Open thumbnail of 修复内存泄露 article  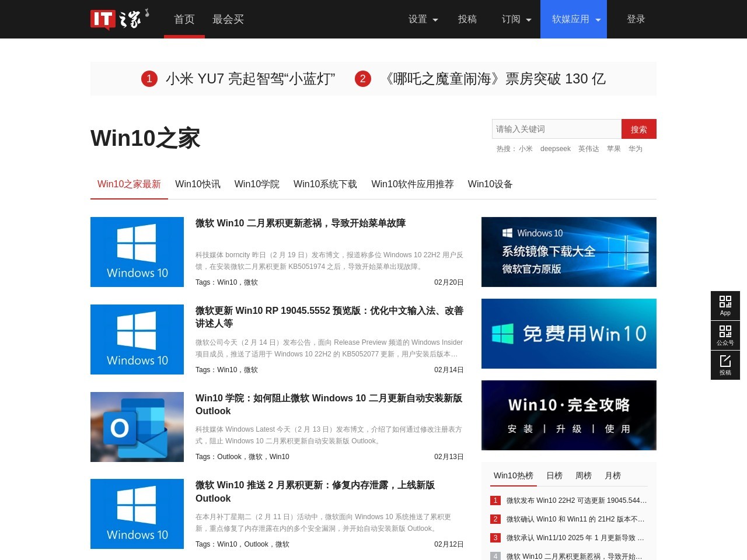137,514
